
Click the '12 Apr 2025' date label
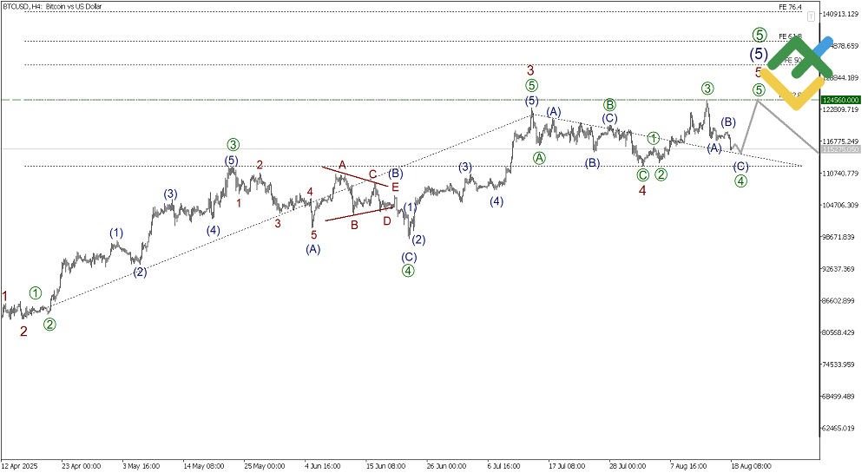tap(19, 466)
